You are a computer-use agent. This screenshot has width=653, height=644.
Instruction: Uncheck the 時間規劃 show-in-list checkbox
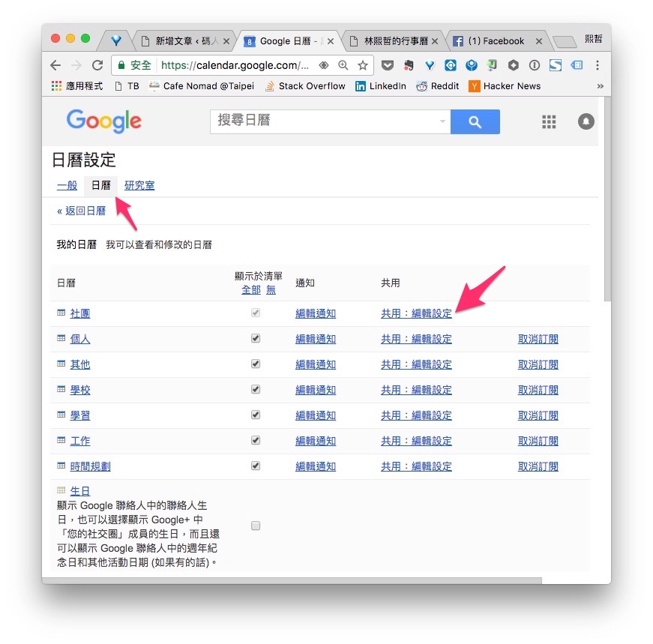256,466
